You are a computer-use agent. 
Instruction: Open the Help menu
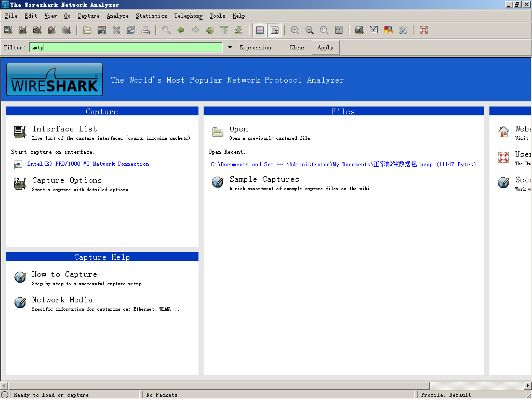point(238,16)
